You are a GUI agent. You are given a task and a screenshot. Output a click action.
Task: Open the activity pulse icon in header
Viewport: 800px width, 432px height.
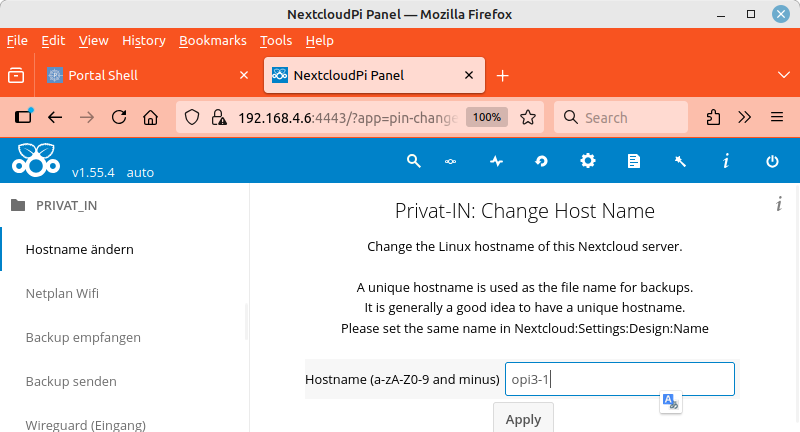click(497, 160)
